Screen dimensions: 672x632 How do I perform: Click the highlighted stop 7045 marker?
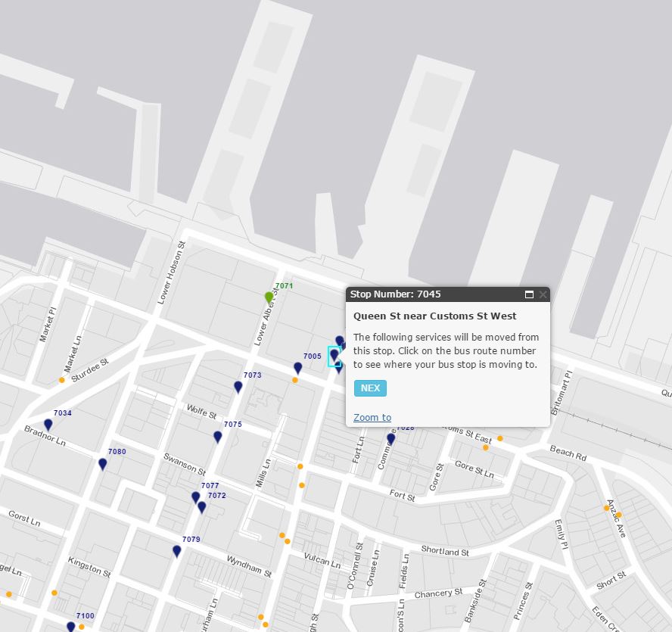334,355
